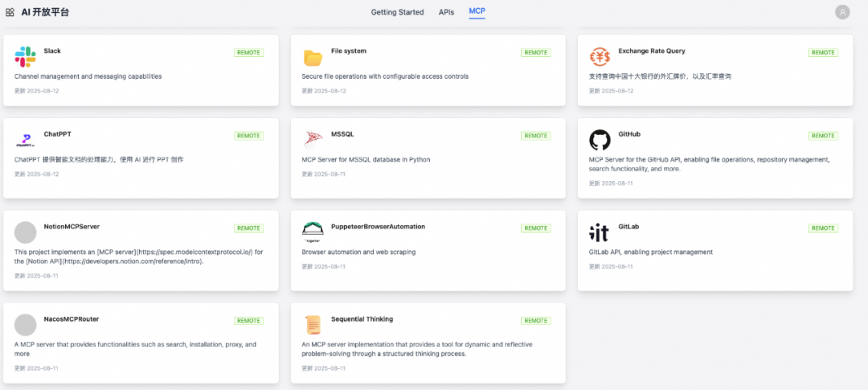
Task: Click MSSQL card date 更新 2025-08-11
Action: (x=324, y=174)
